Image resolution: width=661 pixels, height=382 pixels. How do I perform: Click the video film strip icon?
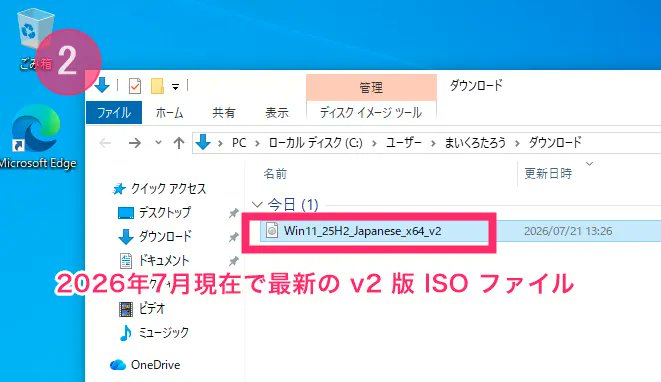tap(126, 309)
